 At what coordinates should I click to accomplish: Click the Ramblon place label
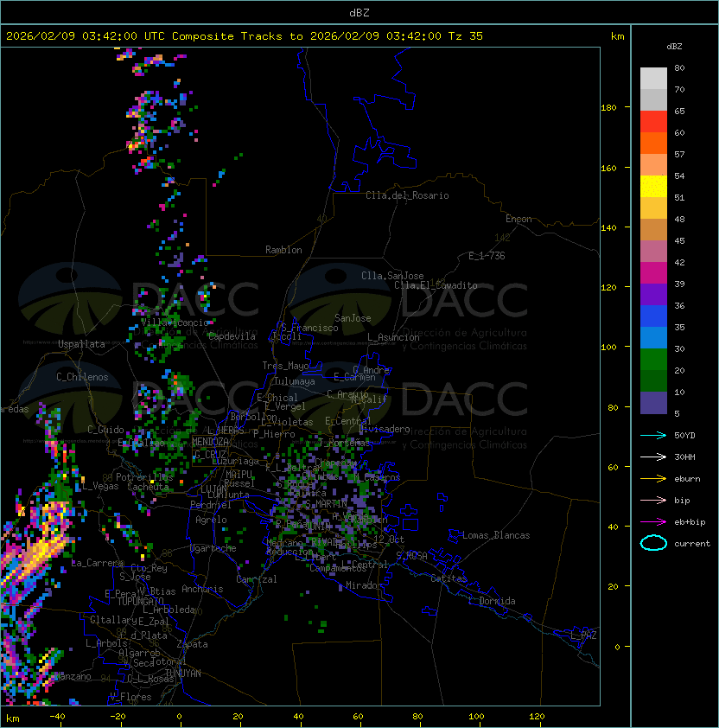pyautogui.click(x=283, y=250)
